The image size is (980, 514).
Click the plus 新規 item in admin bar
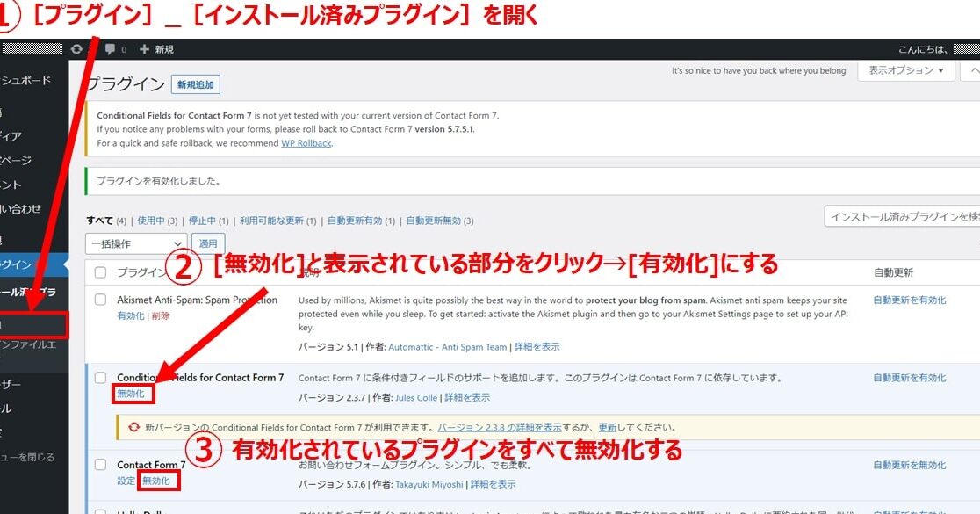click(156, 49)
